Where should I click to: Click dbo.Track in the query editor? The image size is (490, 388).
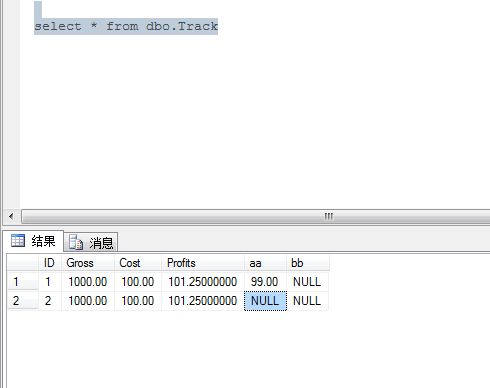pos(182,26)
